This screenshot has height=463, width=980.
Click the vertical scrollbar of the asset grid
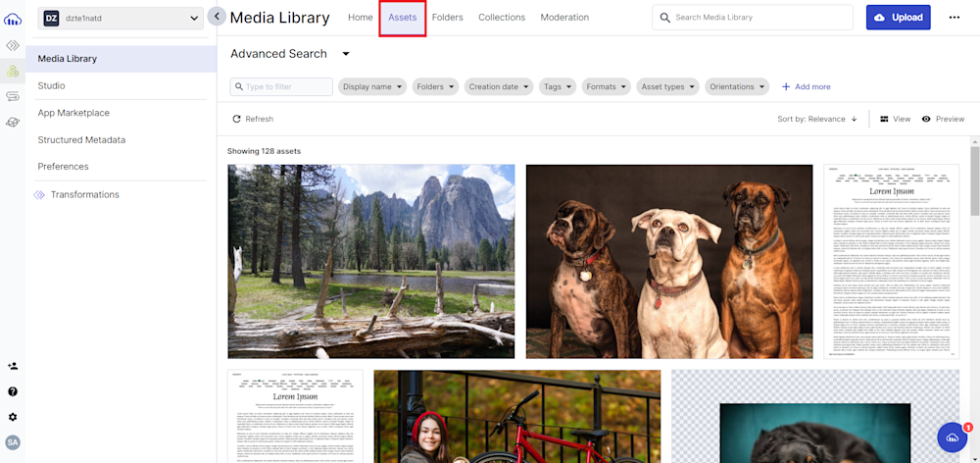tap(975, 180)
